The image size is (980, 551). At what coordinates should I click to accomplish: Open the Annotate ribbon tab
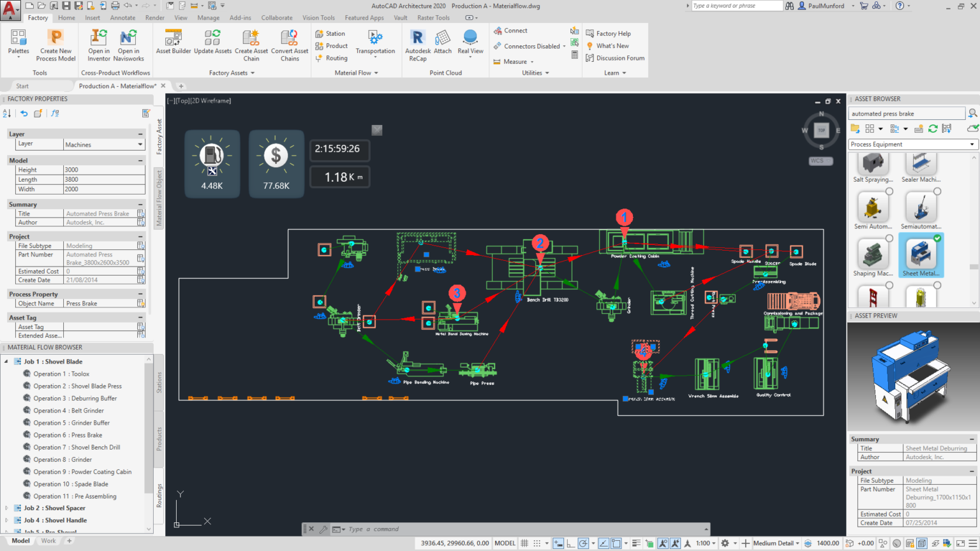122,18
